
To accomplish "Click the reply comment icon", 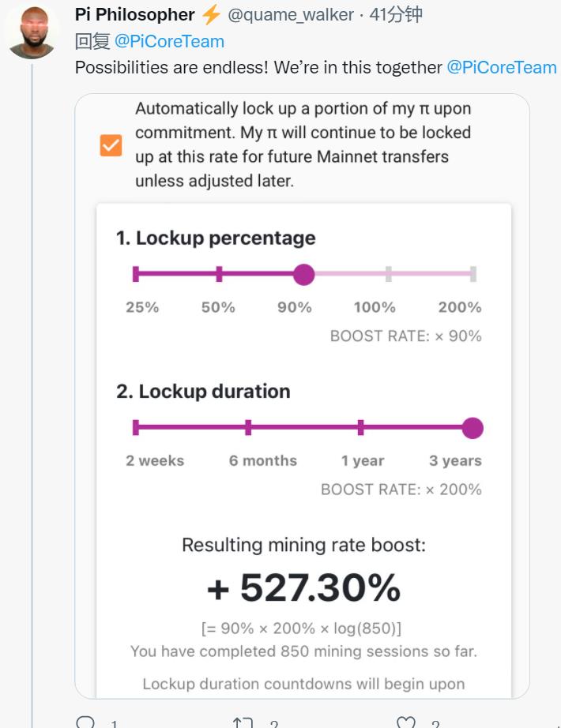I will click(85, 722).
